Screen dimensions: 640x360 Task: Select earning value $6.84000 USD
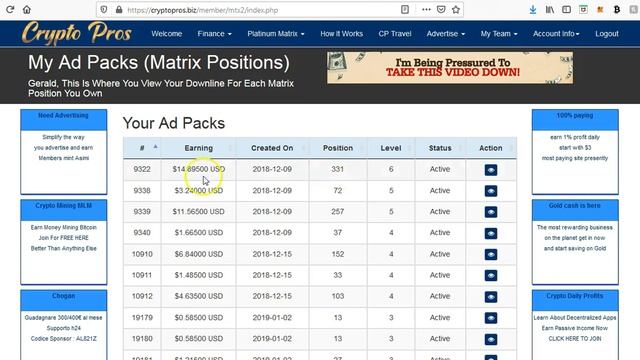(198, 254)
